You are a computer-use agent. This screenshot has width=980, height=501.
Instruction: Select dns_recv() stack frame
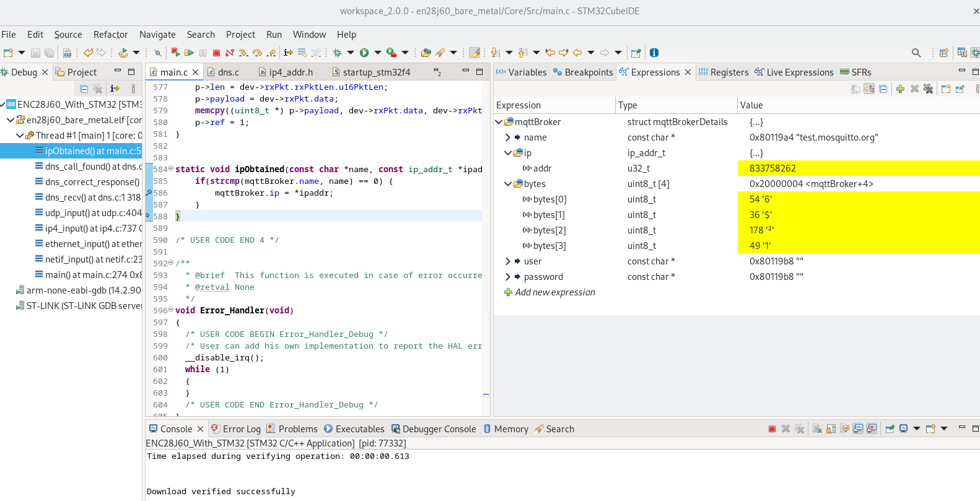tap(92, 198)
